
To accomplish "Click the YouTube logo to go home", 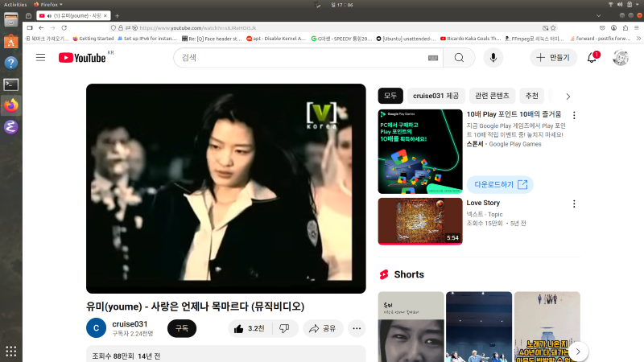I will click(x=82, y=58).
